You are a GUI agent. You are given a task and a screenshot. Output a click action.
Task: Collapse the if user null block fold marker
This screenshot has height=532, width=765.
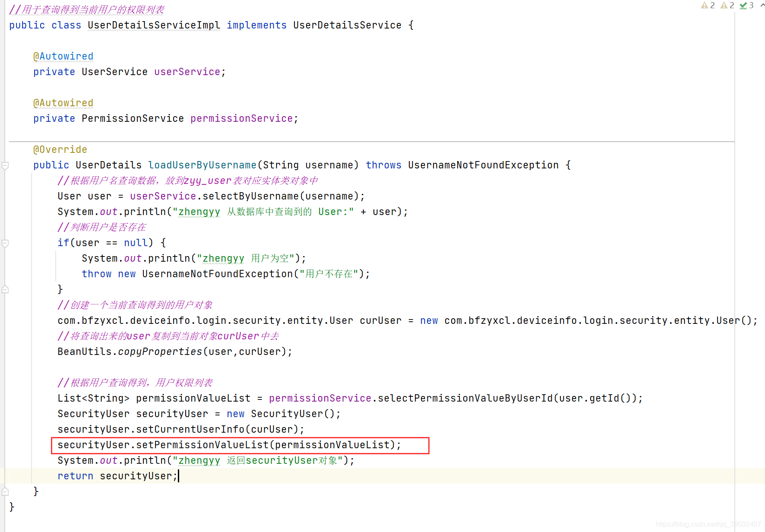pyautogui.click(x=5, y=243)
